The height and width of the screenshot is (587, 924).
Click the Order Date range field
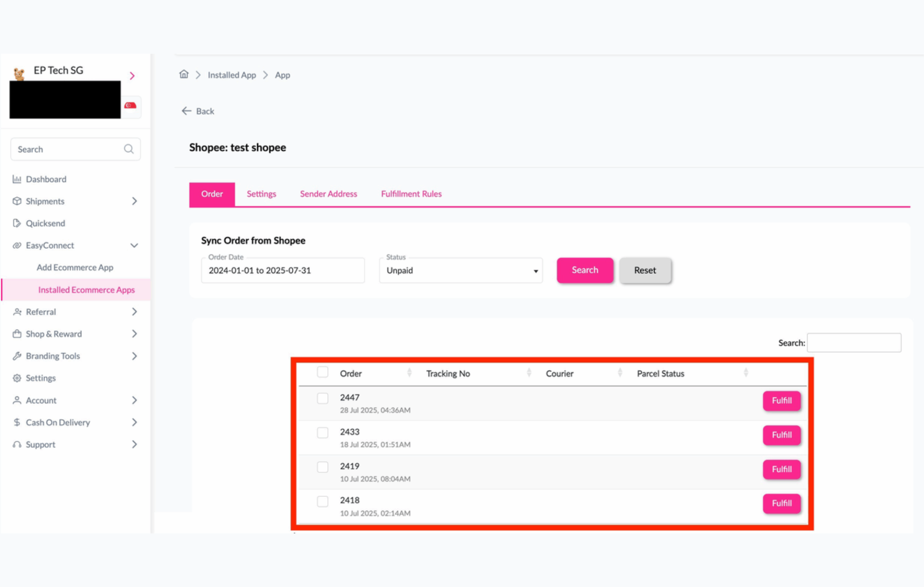pyautogui.click(x=283, y=271)
